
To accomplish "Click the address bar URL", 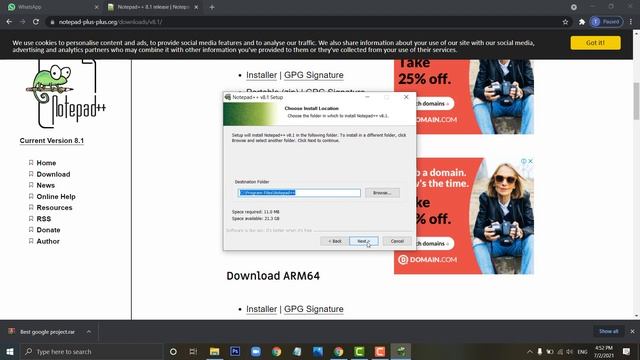I will 110,22.
